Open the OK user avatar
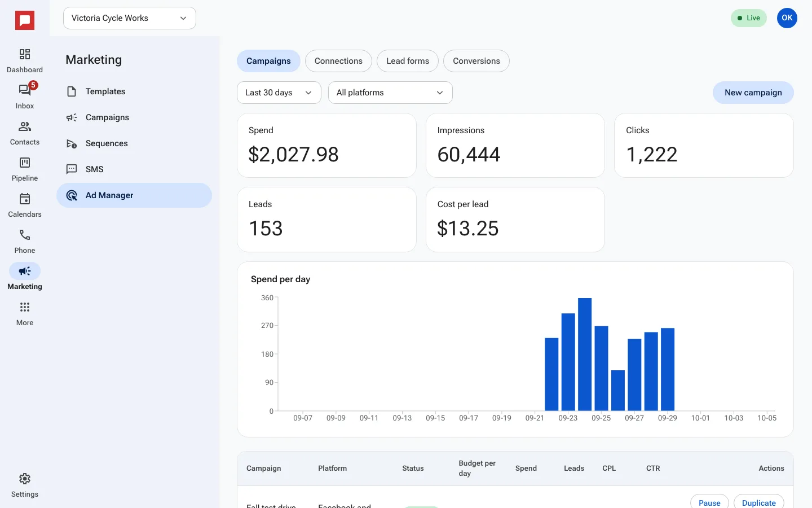 pyautogui.click(x=787, y=18)
